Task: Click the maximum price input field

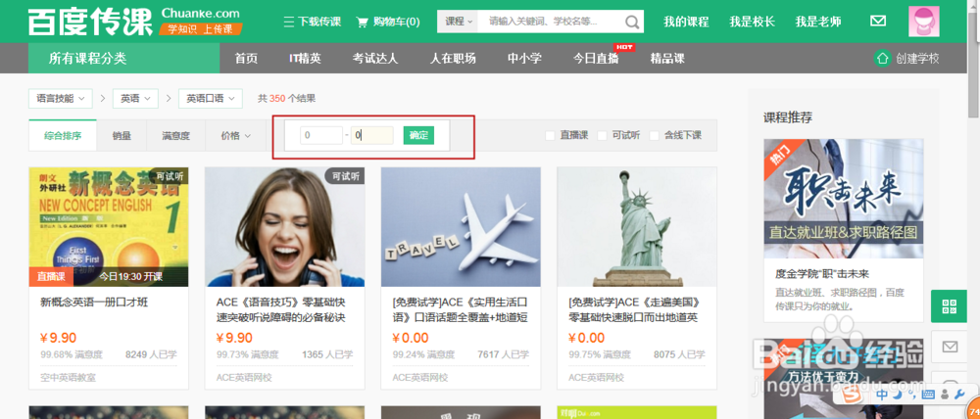Action: (x=371, y=135)
